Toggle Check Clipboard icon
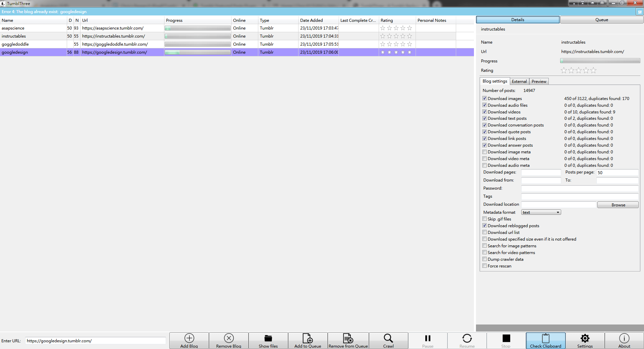Image resolution: width=644 pixels, height=349 pixels. coord(546,338)
